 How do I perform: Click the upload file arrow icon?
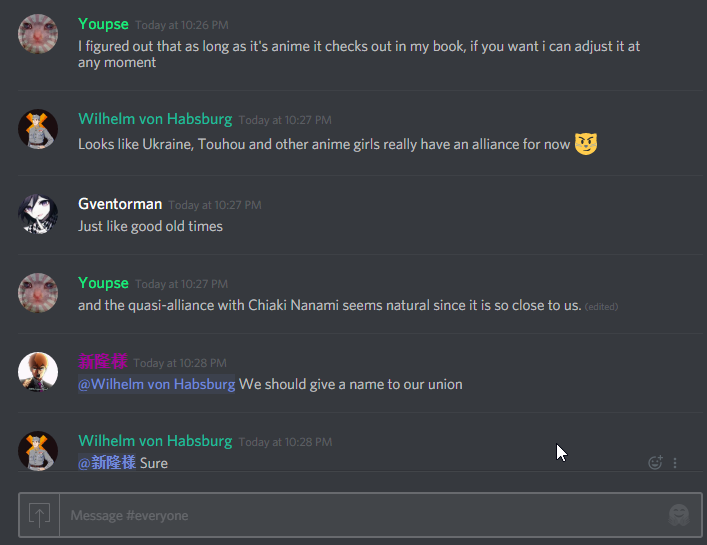point(39,515)
